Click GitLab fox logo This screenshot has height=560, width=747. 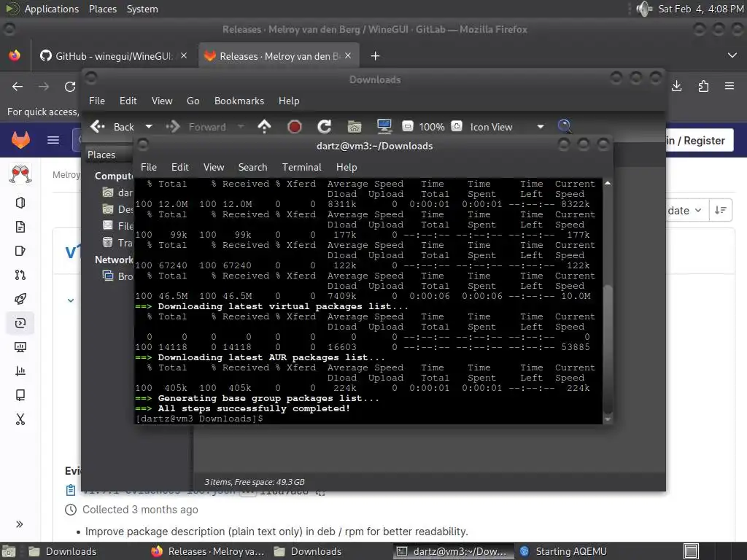click(20, 140)
